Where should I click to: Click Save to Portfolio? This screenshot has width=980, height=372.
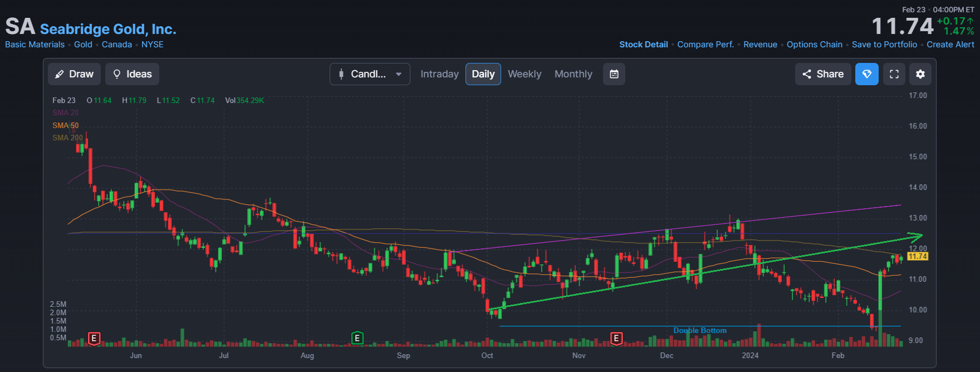tap(884, 45)
